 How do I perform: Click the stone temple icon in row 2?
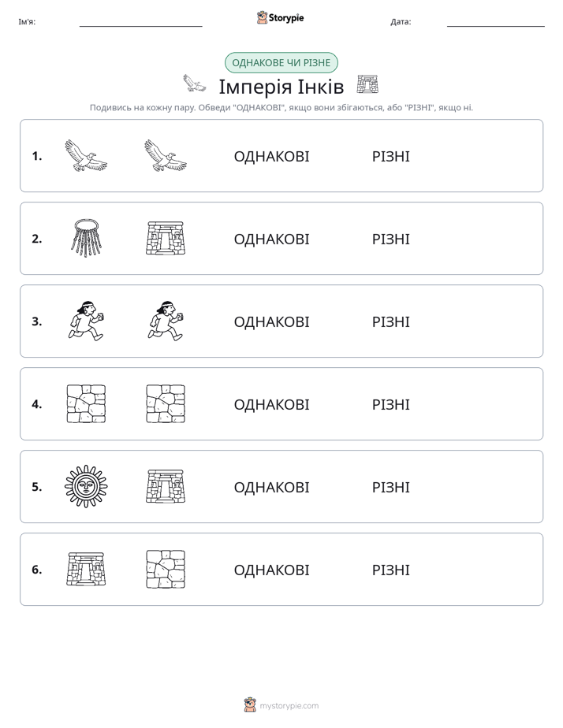[x=166, y=238]
